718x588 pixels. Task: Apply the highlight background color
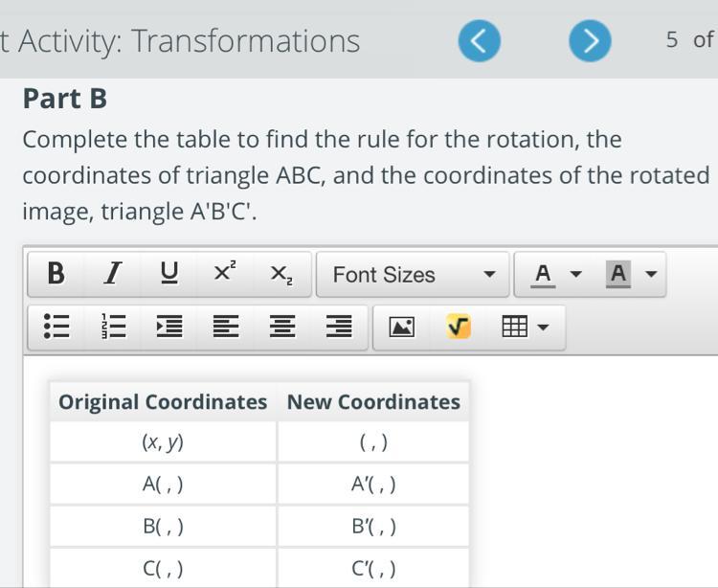[x=618, y=274]
